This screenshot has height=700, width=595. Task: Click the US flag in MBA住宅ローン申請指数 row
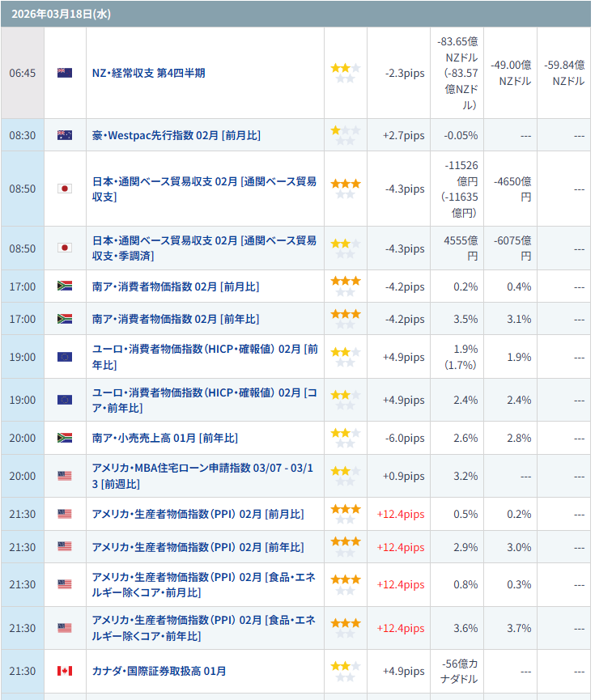tap(65, 476)
